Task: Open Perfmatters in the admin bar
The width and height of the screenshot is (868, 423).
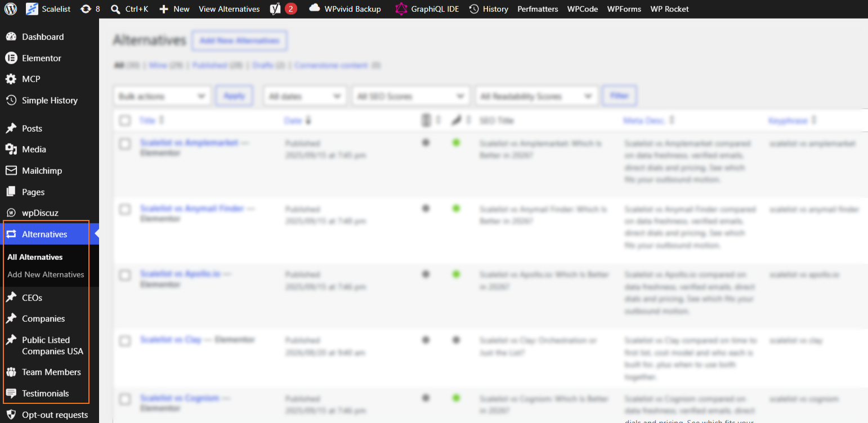Action: [x=538, y=9]
